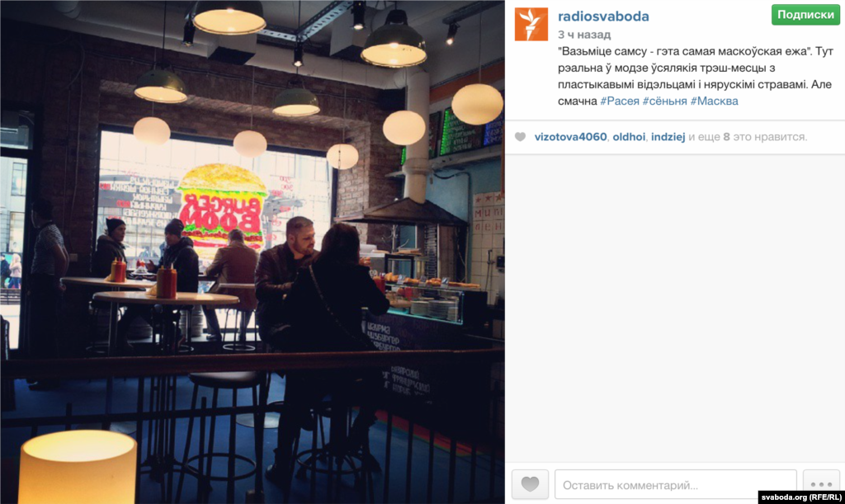Click the svaboda.org (RFE/RL) watermark label
This screenshot has width=845, height=504.
click(801, 497)
